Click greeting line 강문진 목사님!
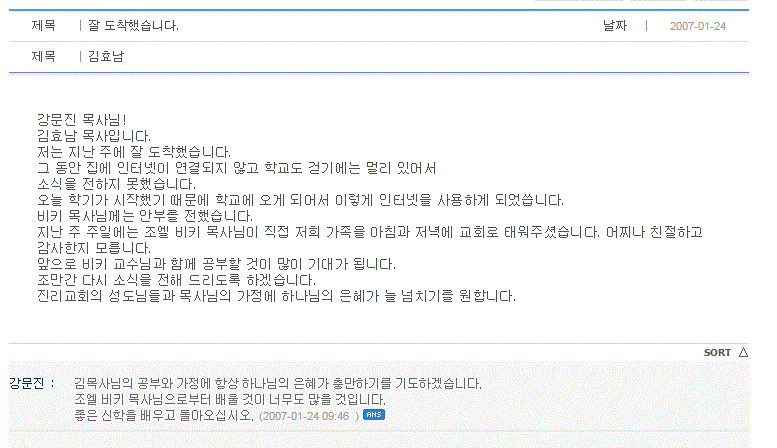Screen dimensions: 777x448 pos(82,120)
